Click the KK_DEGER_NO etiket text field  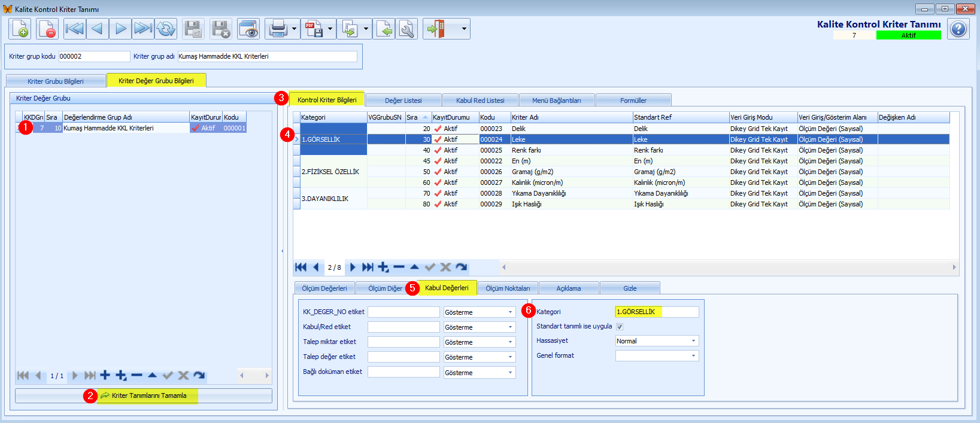point(403,312)
